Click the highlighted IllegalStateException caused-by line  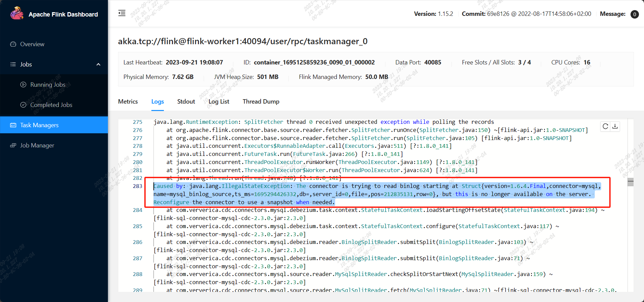tap(377, 194)
